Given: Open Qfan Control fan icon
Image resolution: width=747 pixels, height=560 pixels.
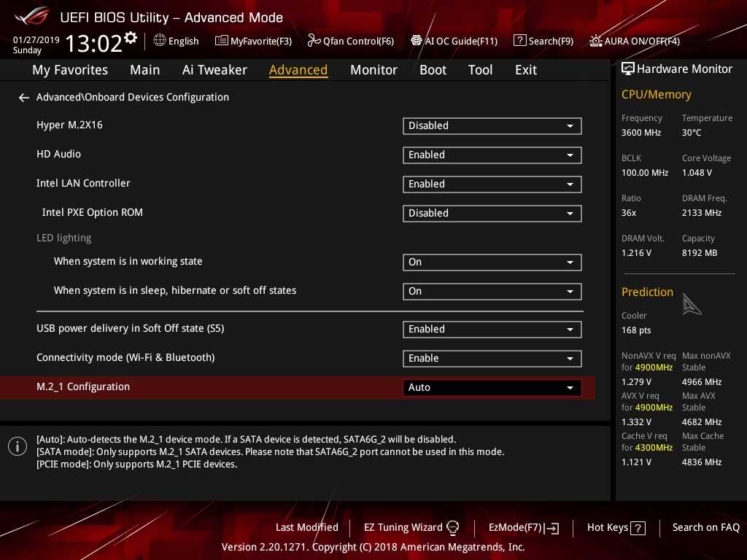Looking at the screenshot, I should tap(314, 41).
